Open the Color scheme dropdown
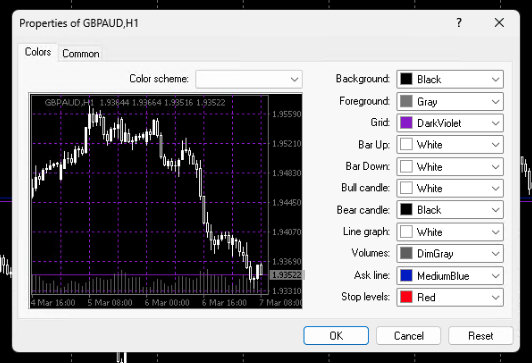Screen dimensions: 532x363 point(249,79)
